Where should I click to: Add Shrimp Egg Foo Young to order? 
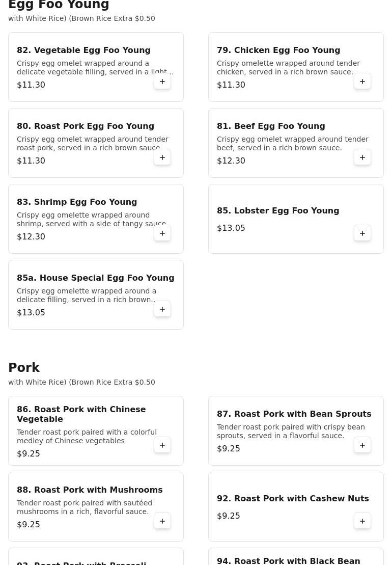tap(162, 233)
